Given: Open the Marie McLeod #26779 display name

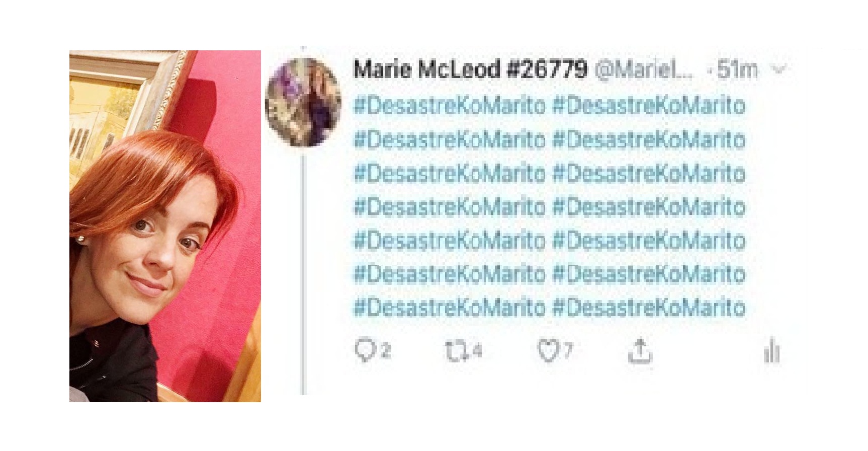Looking at the screenshot, I should click(x=470, y=69).
